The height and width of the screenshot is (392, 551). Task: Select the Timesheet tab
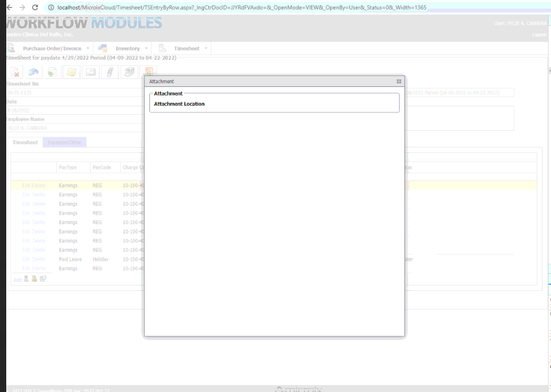[x=25, y=142]
